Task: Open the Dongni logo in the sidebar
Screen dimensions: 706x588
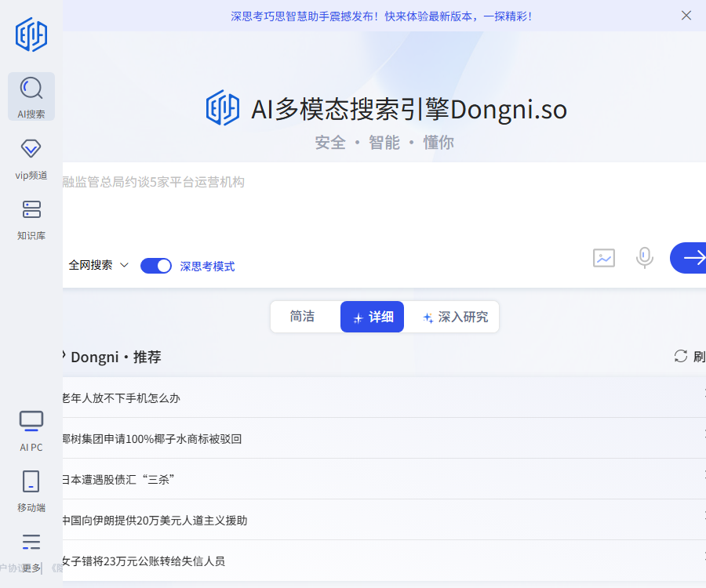Action: point(31,34)
